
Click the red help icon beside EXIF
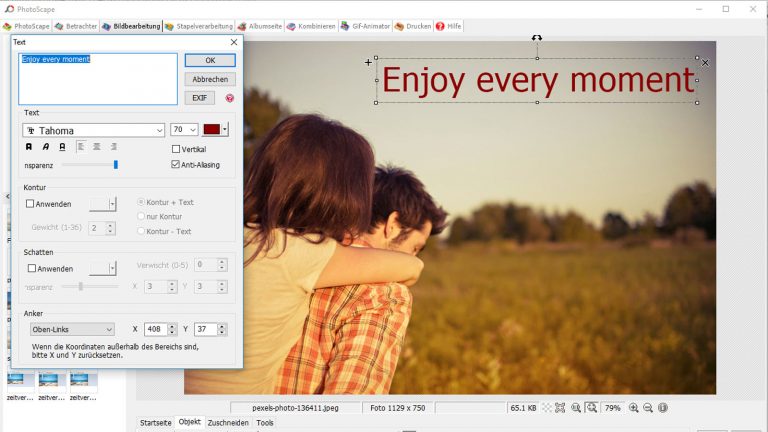pyautogui.click(x=229, y=98)
